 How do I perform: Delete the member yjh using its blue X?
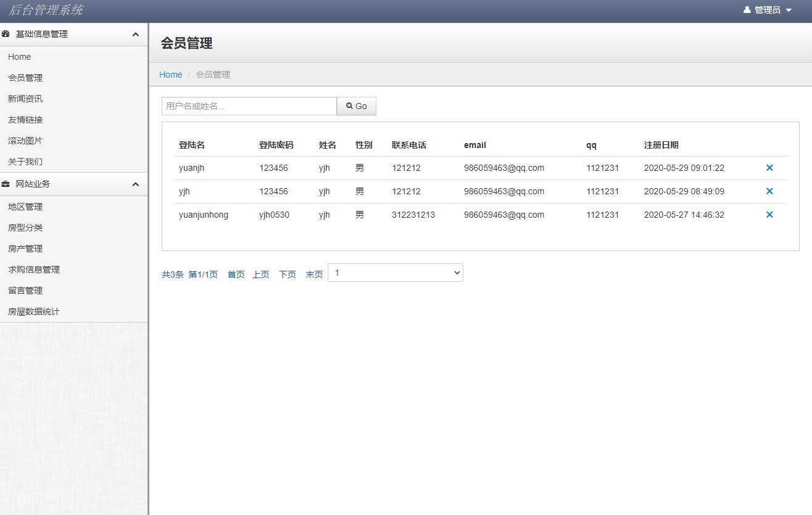click(x=769, y=191)
